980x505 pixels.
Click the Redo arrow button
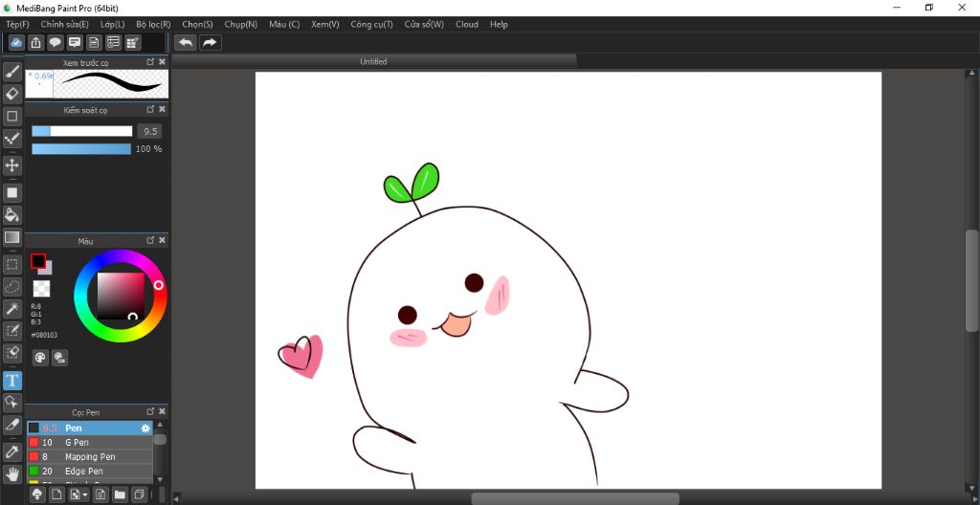click(210, 42)
